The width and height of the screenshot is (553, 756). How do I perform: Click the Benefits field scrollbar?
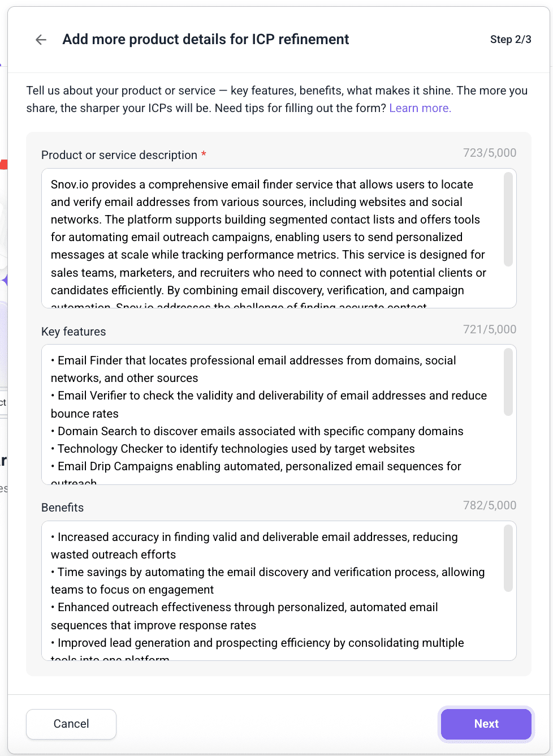pyautogui.click(x=508, y=559)
